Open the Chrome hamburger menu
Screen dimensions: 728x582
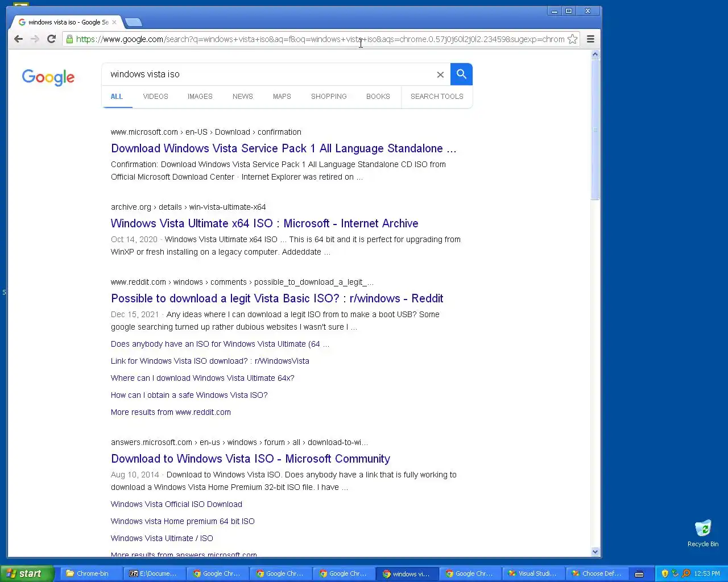click(590, 39)
